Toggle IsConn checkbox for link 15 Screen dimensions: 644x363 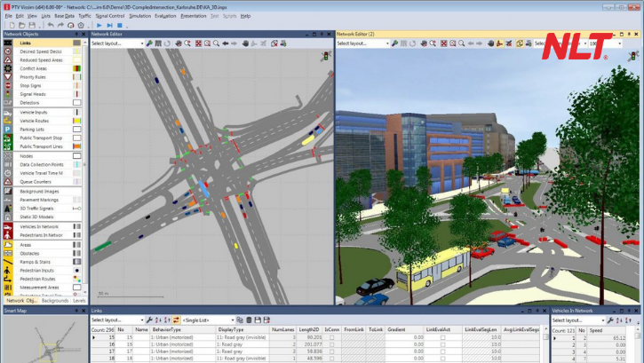(x=331, y=337)
